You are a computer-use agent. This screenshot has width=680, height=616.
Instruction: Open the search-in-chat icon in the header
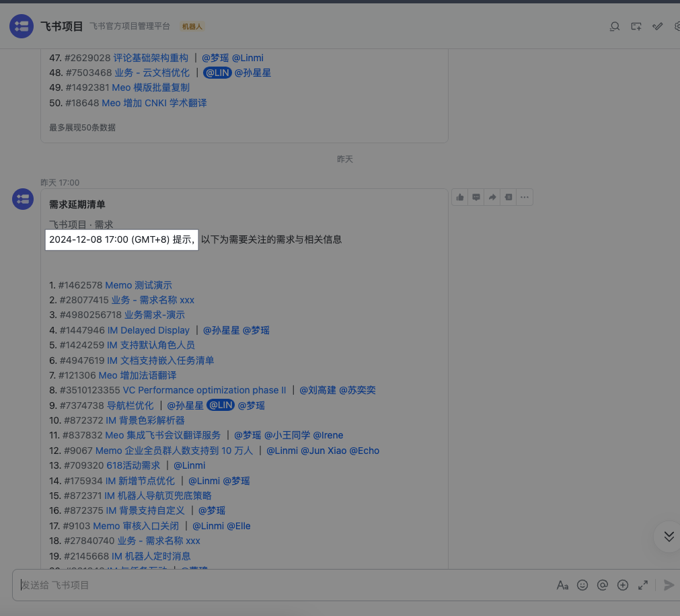pyautogui.click(x=614, y=26)
